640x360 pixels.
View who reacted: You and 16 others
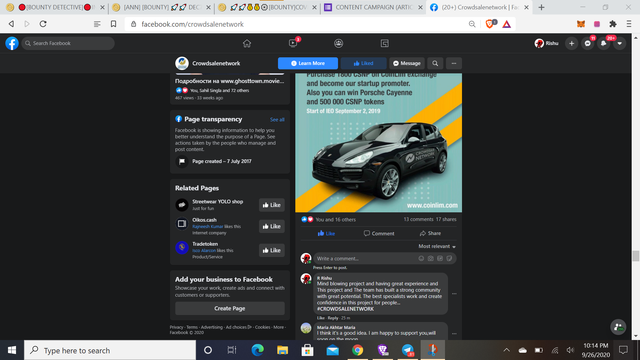point(335,220)
